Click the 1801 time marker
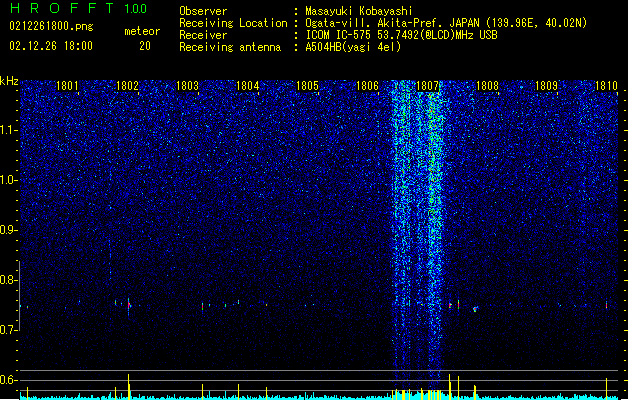 point(67,86)
